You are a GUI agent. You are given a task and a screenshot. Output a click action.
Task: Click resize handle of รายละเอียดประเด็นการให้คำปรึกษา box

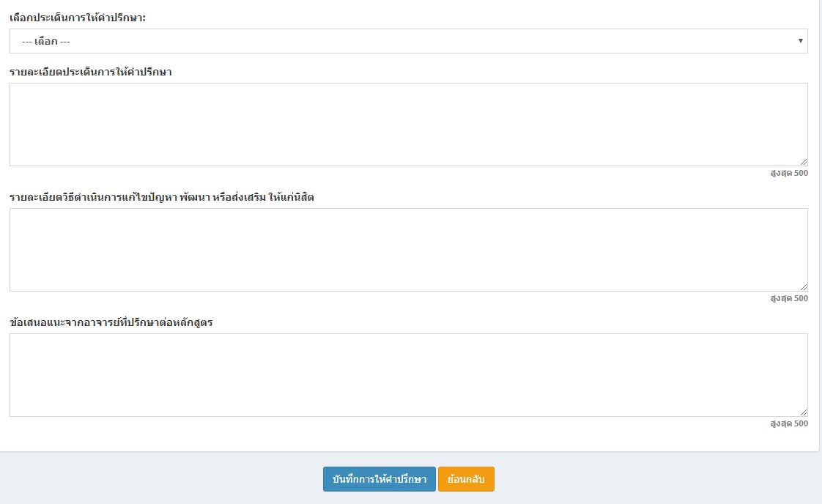coord(804,162)
